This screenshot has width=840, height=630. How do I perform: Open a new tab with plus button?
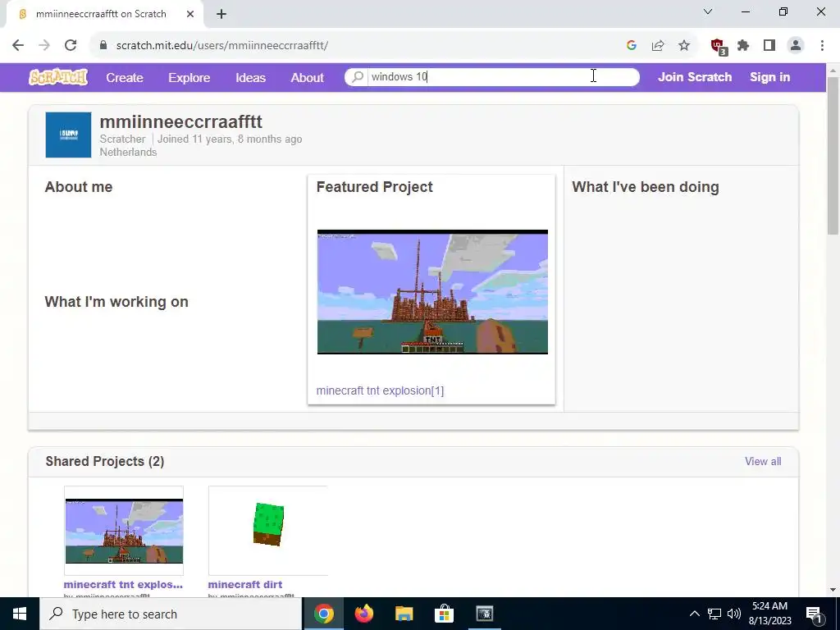(x=221, y=15)
